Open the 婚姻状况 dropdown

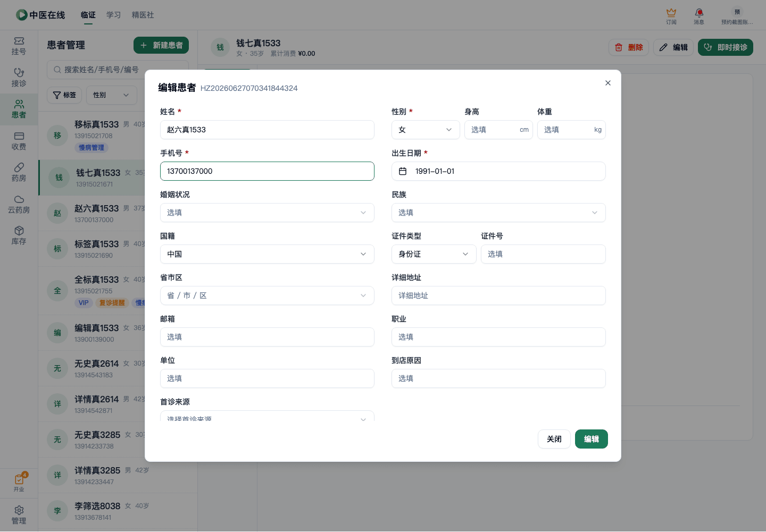(267, 213)
